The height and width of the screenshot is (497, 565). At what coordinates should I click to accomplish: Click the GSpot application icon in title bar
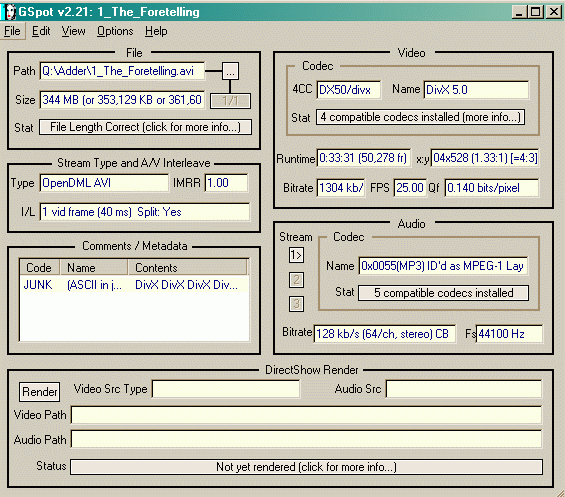(10, 12)
